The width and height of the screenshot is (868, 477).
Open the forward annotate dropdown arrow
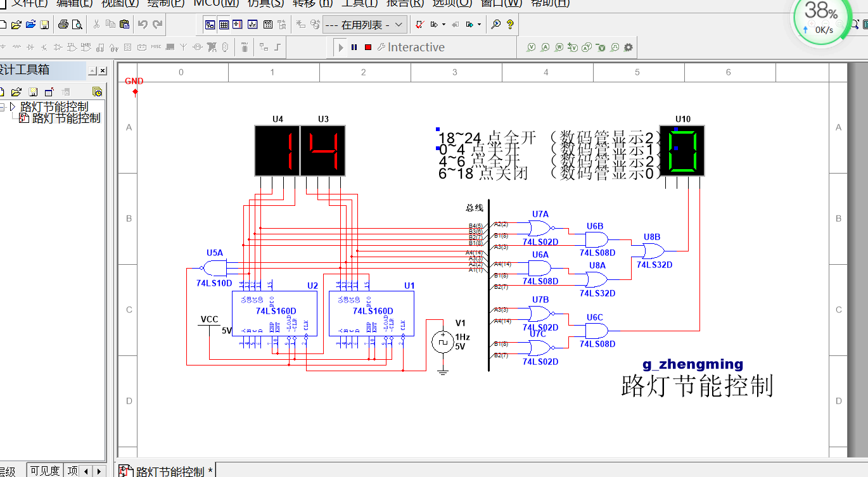pyautogui.click(x=480, y=25)
